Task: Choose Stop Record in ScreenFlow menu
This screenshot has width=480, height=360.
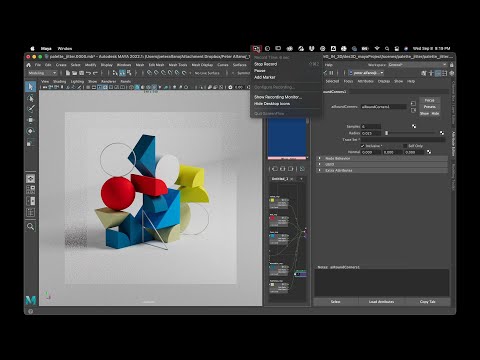Action: [x=265, y=64]
